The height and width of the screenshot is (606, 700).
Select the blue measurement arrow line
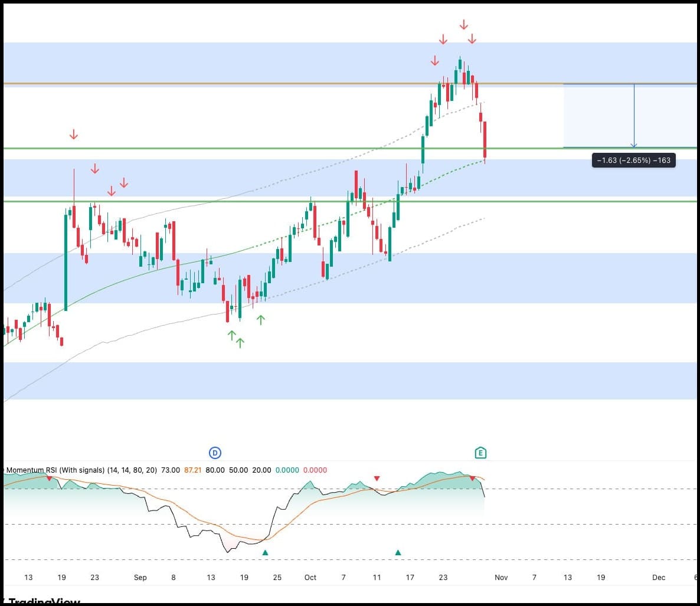634,115
